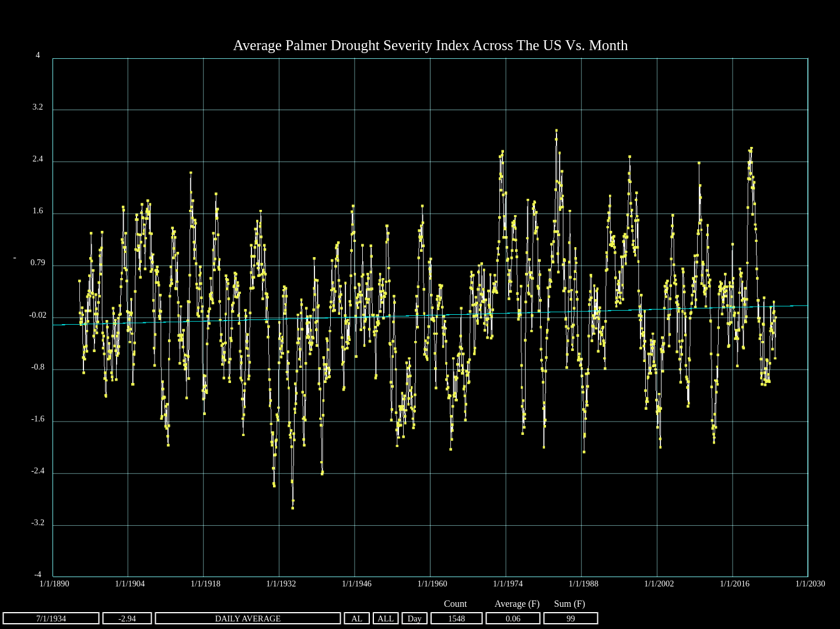Screen dimensions: 840x629
Task: Click the 1/1/1890 x-axis start label
Action: pyautogui.click(x=54, y=584)
